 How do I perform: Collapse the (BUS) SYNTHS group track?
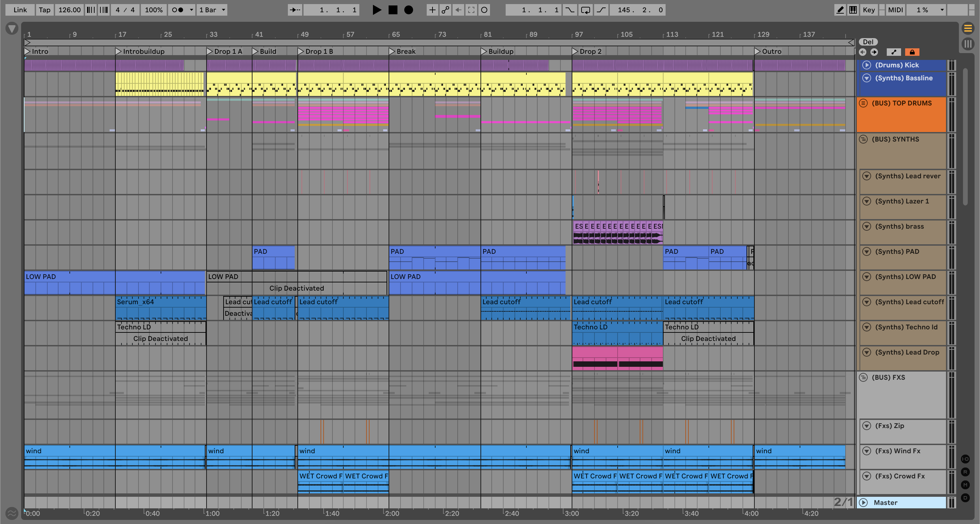pos(864,139)
